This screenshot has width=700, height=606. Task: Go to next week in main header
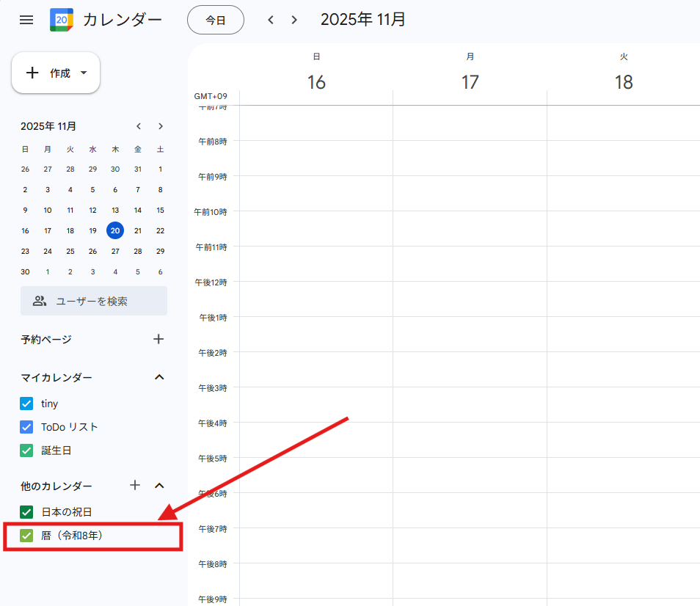[x=294, y=20]
